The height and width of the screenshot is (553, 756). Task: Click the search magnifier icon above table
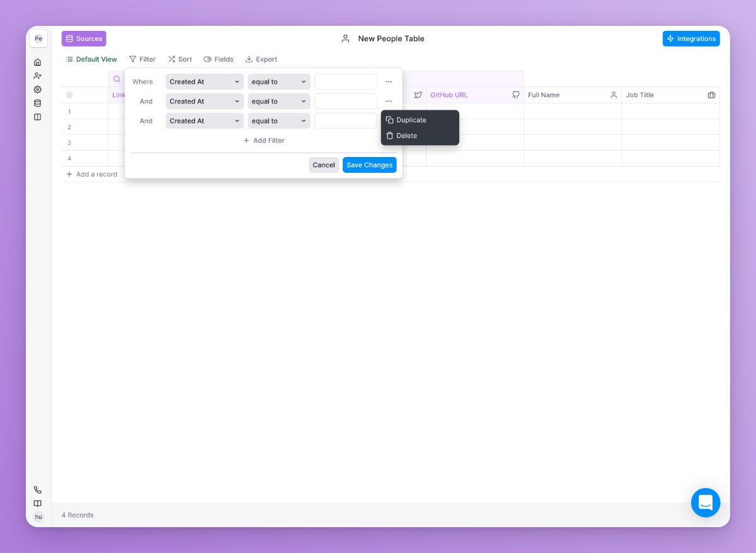tap(117, 79)
